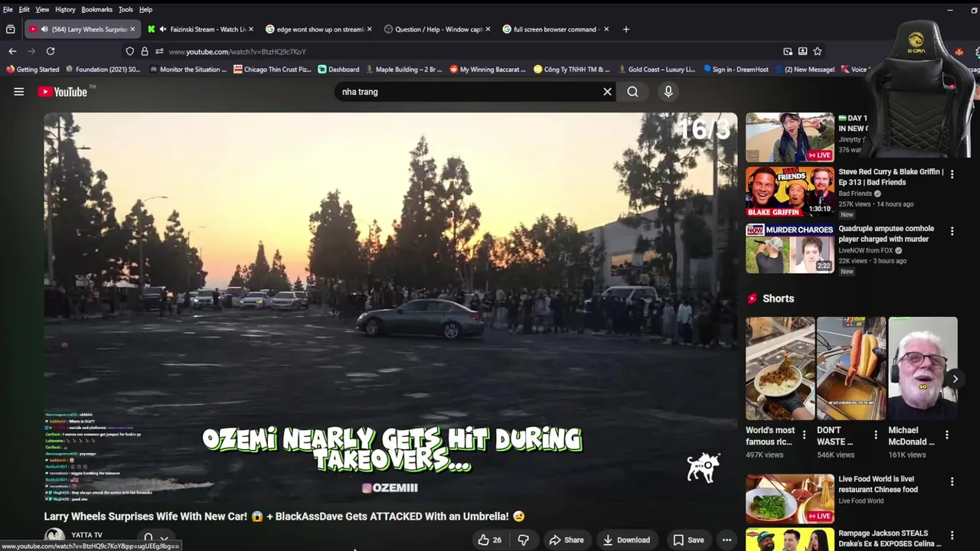Open the Help menu

point(145,9)
